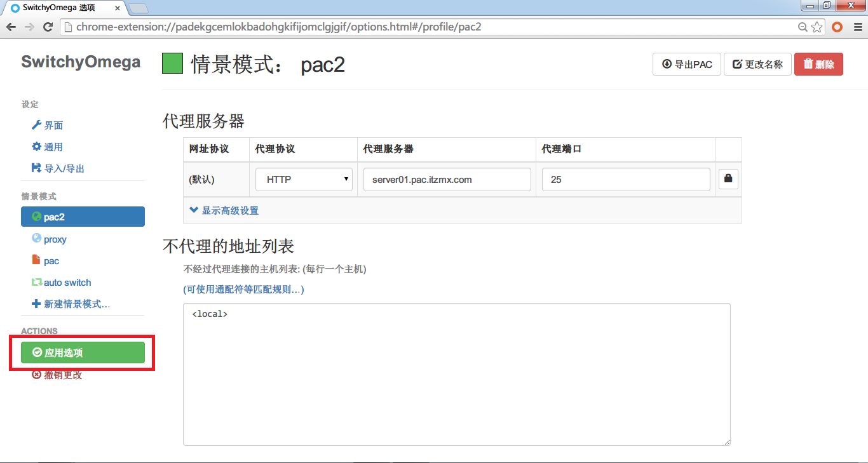Export the PAC file via 导出PAC

pyautogui.click(x=686, y=64)
